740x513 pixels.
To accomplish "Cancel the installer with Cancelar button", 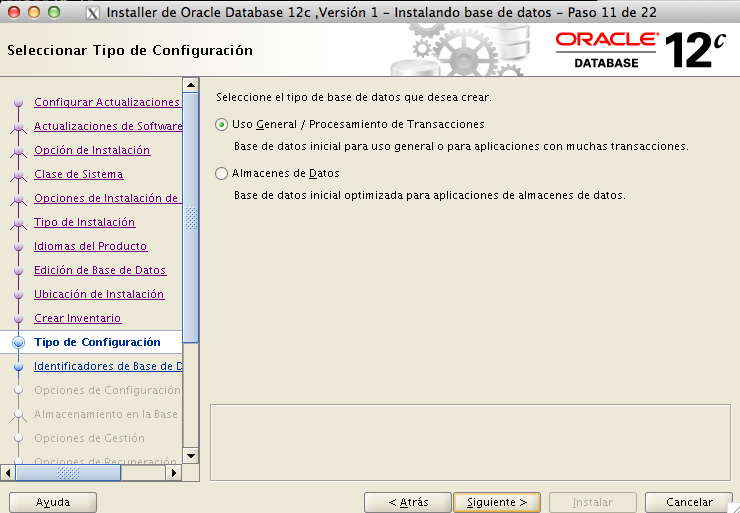I will pos(689,502).
